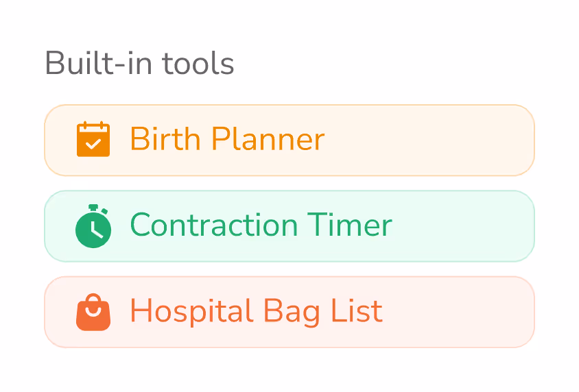Screen dimensions: 579x392
Task: Launch the Contraction Timer
Action: (x=289, y=226)
